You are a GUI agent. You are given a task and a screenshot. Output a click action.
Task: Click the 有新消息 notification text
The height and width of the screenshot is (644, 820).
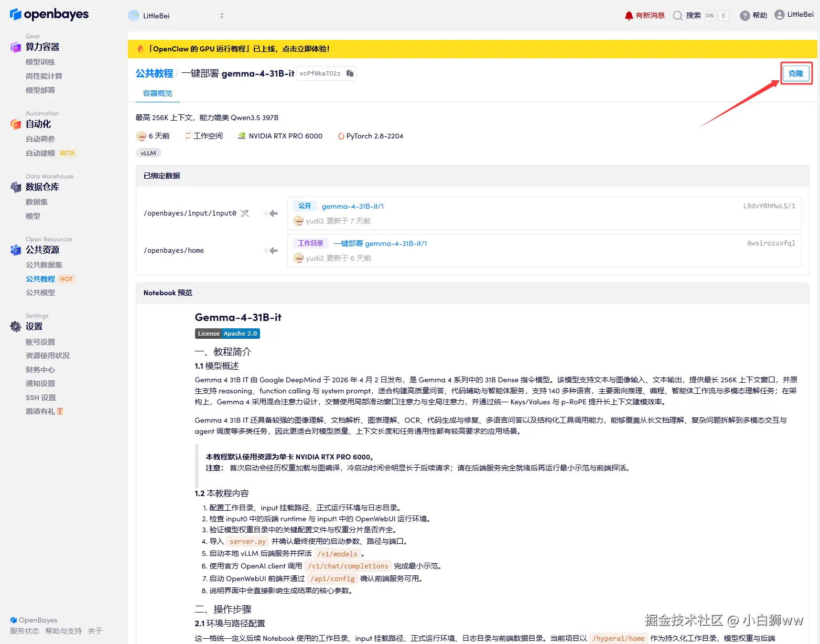click(650, 15)
